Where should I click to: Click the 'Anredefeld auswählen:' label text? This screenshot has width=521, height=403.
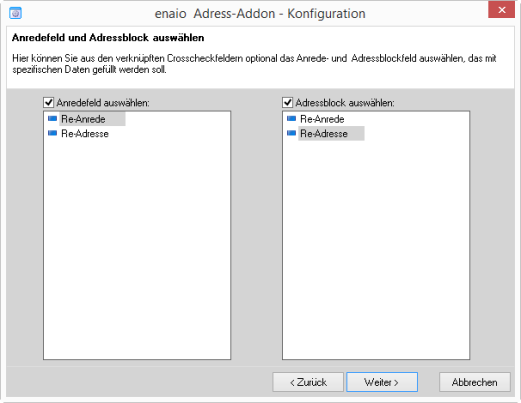pos(103,103)
